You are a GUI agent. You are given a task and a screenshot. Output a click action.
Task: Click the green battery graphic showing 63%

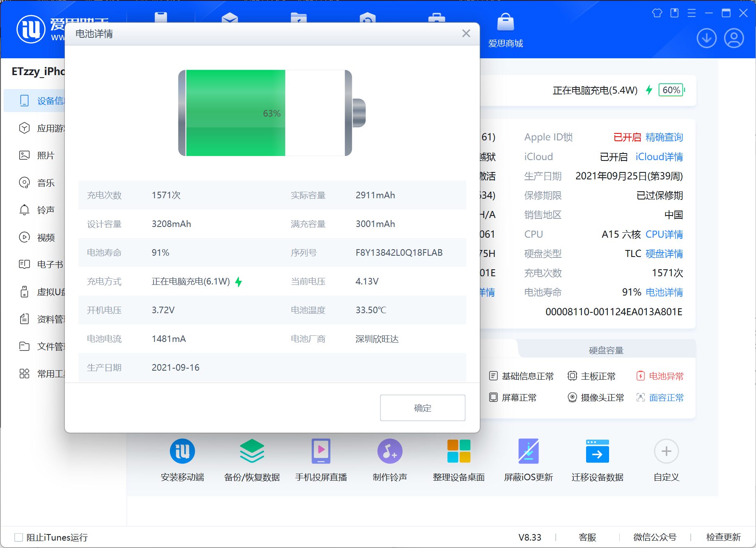point(272,113)
